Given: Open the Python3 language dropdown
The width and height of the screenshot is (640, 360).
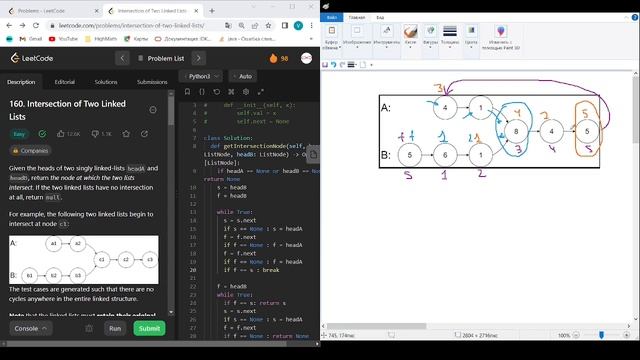Looking at the screenshot, I should tap(202, 76).
